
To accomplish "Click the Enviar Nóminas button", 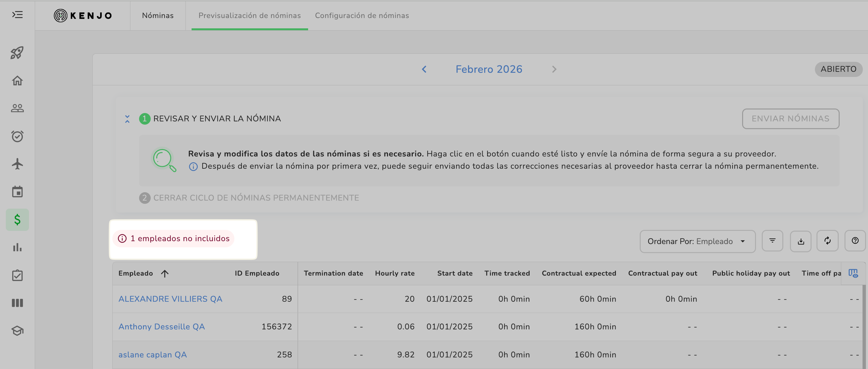I will 790,118.
